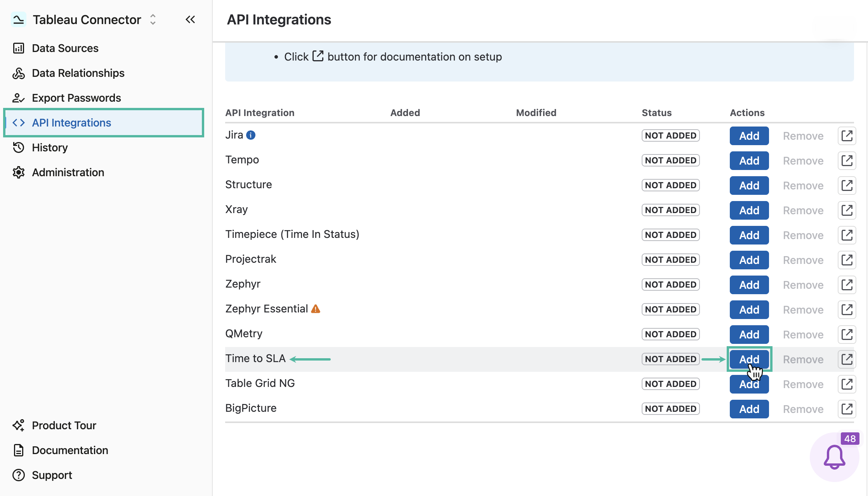Click the Support question mark icon

[x=19, y=475]
